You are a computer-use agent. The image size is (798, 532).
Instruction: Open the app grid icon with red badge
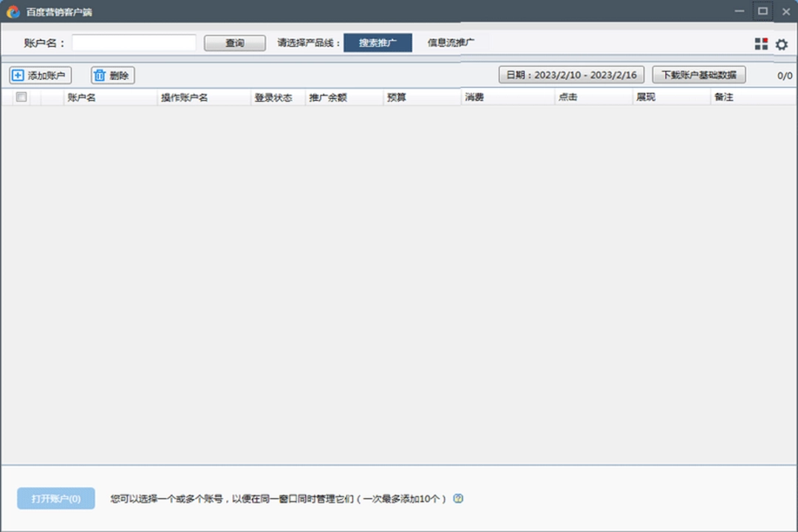761,44
